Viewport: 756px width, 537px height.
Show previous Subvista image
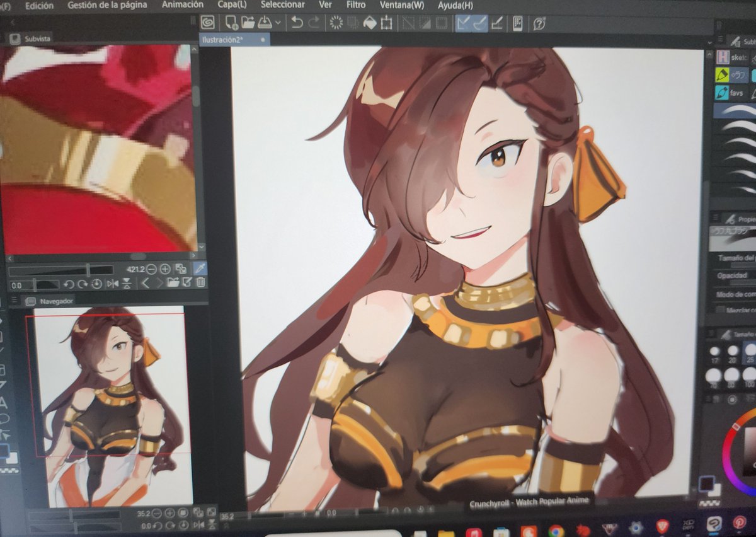pyautogui.click(x=146, y=284)
